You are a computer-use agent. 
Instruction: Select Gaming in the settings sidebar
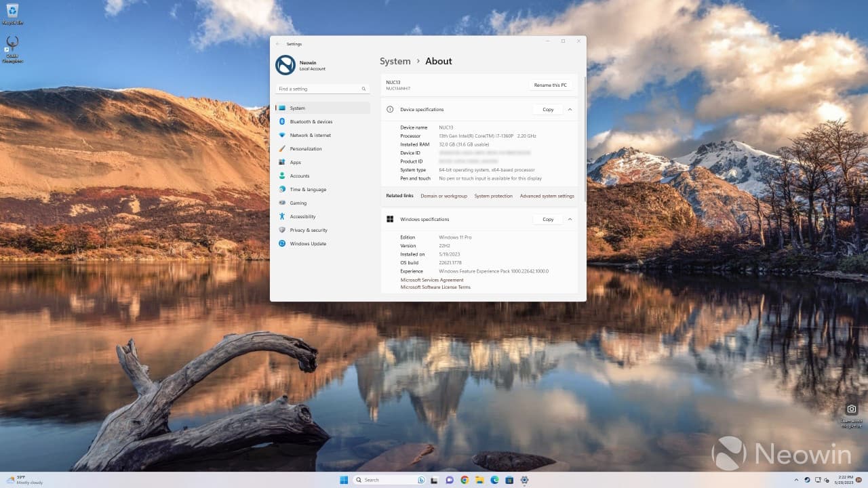tap(298, 203)
